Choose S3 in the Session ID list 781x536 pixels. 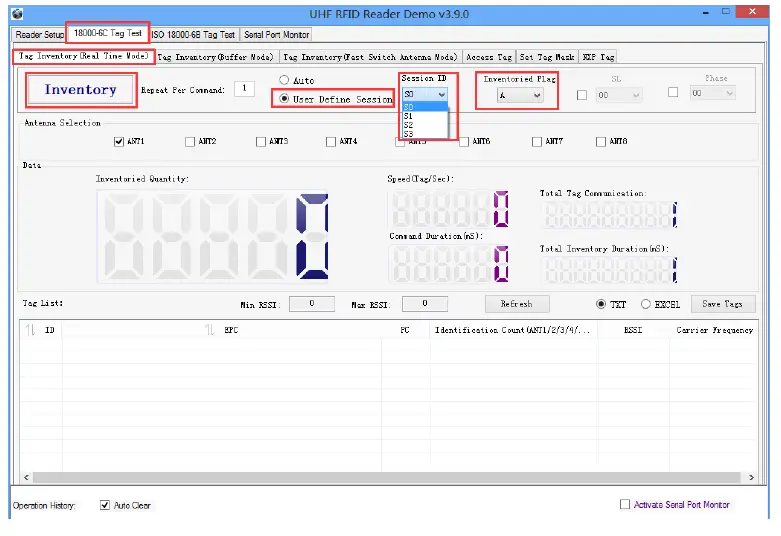click(x=424, y=134)
